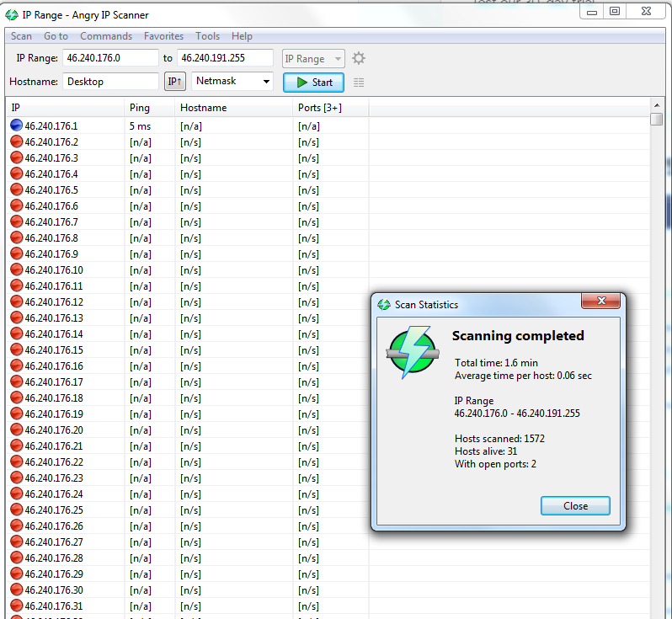Image resolution: width=672 pixels, height=619 pixels.
Task: Open the Tools menu
Action: (207, 36)
